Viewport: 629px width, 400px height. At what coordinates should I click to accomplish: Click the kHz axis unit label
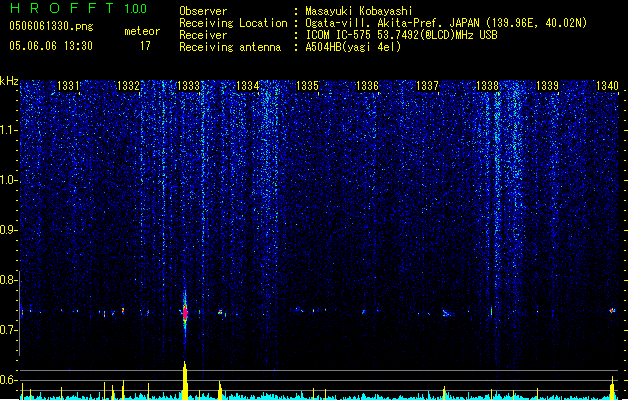click(x=9, y=81)
